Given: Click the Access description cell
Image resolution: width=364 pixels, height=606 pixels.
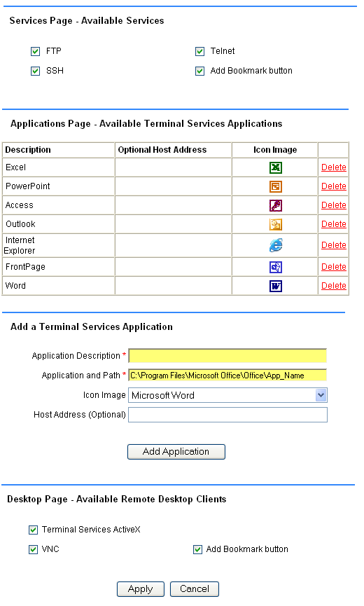Looking at the screenshot, I should click(x=59, y=205).
